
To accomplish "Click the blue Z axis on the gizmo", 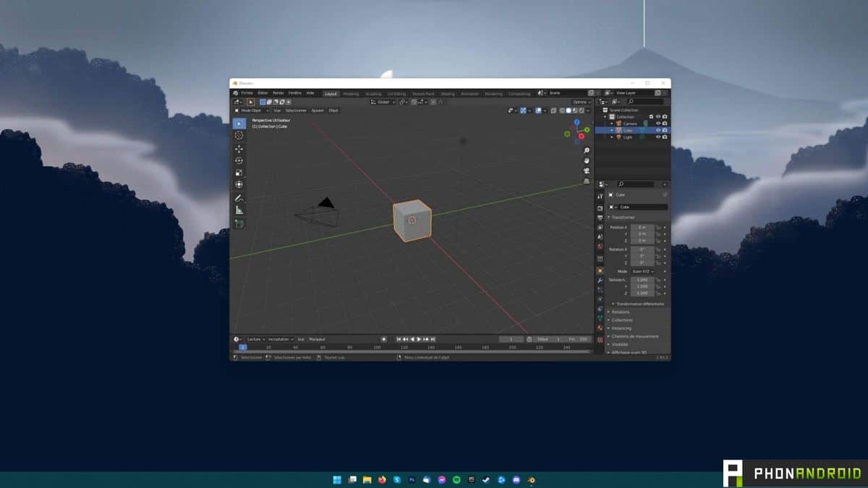I will 577,122.
